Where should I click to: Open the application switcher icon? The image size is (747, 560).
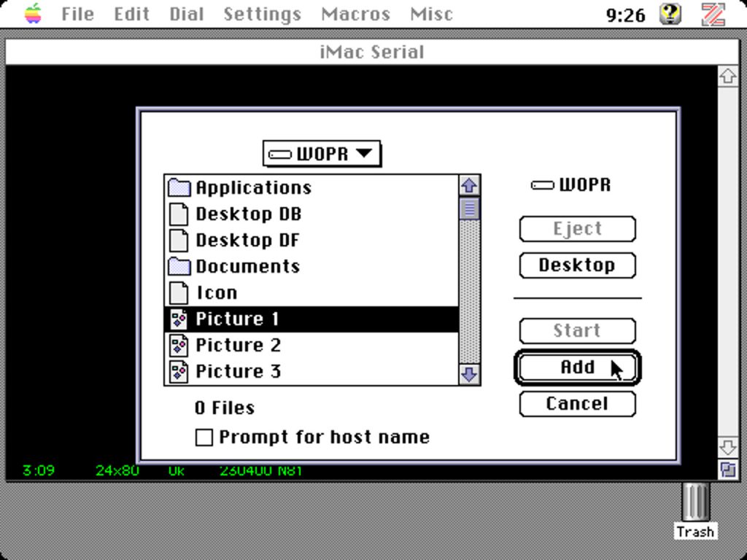(x=713, y=15)
